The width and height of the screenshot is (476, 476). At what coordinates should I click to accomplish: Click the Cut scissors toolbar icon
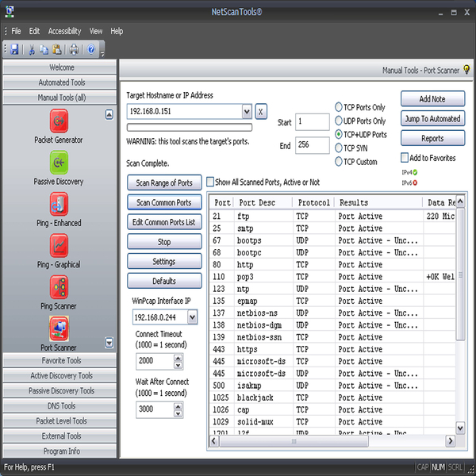point(31,49)
